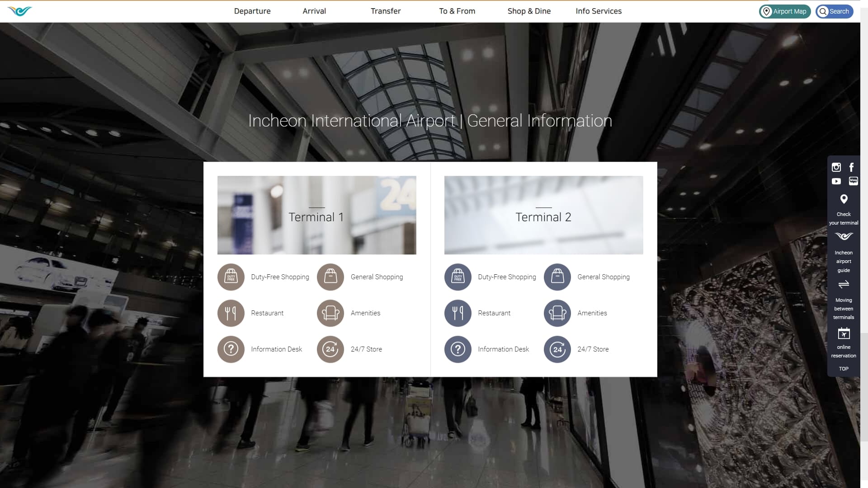Screen dimensions: 868x488
Task: Click the online reservation calendar icon
Action: pyautogui.click(x=844, y=333)
